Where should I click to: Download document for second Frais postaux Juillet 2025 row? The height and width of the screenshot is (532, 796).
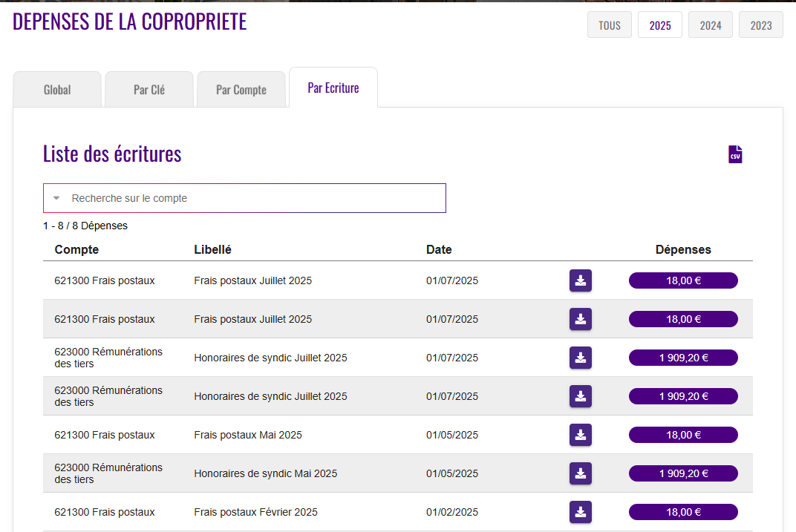pos(580,319)
